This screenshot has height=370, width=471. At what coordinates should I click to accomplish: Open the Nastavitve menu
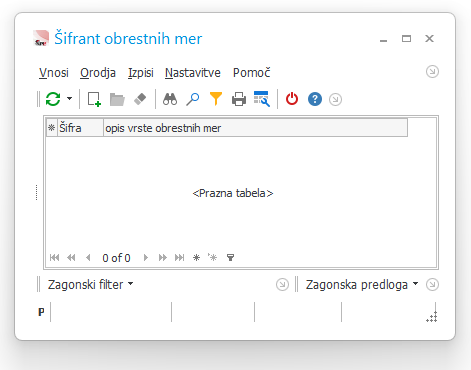point(193,72)
